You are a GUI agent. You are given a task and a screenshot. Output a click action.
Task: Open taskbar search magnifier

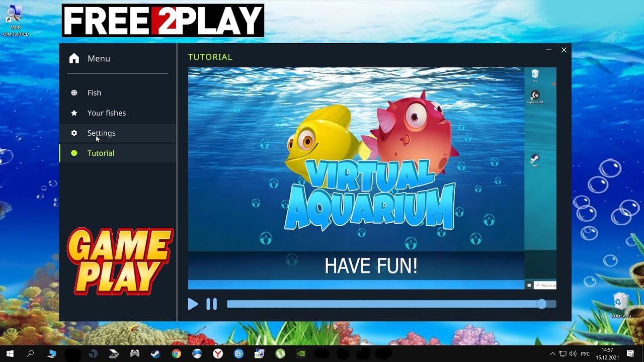(30, 353)
